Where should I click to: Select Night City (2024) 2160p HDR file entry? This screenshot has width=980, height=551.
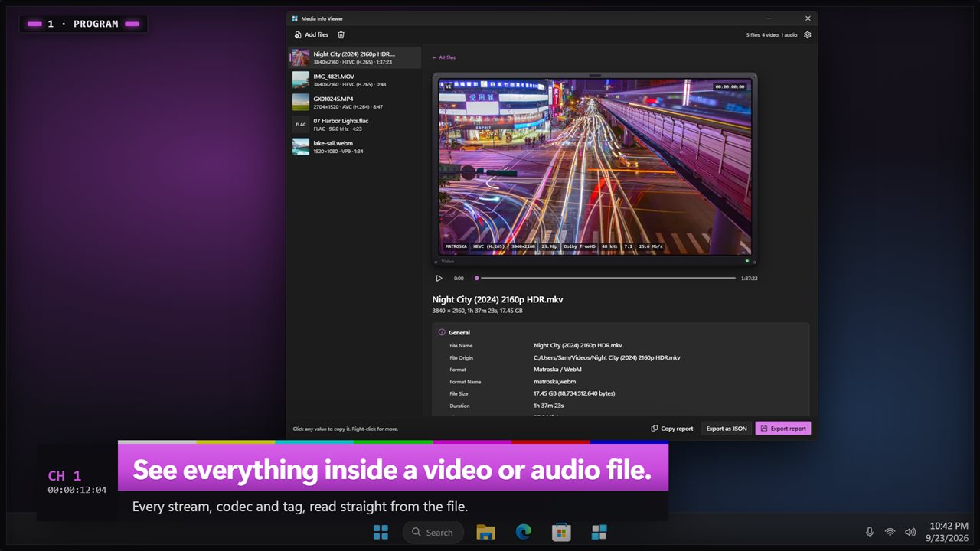coord(354,57)
